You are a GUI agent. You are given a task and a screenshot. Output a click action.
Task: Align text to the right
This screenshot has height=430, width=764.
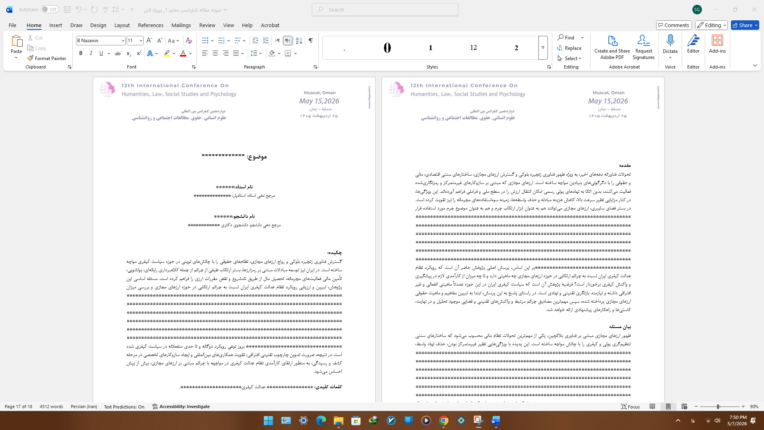coord(226,54)
